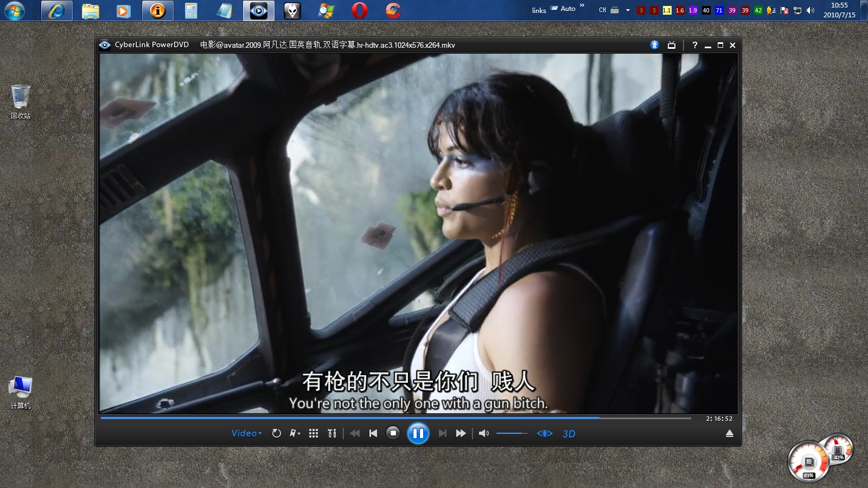The height and width of the screenshot is (488, 868).
Task: Open PowerDVD help question mark
Action: 694,45
